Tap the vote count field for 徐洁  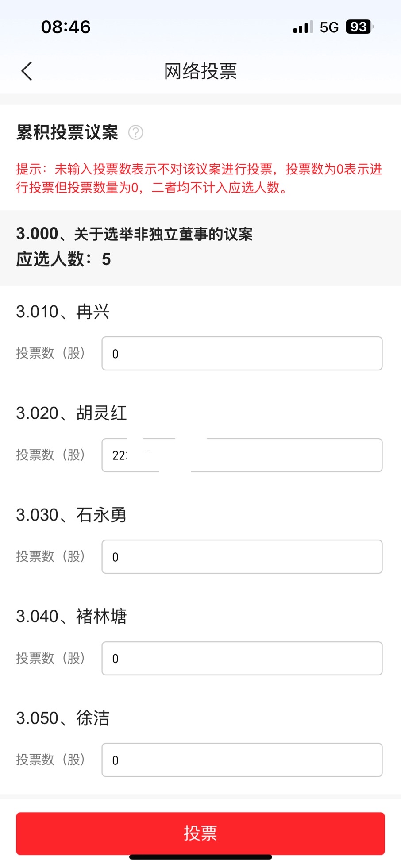pyautogui.click(x=242, y=760)
